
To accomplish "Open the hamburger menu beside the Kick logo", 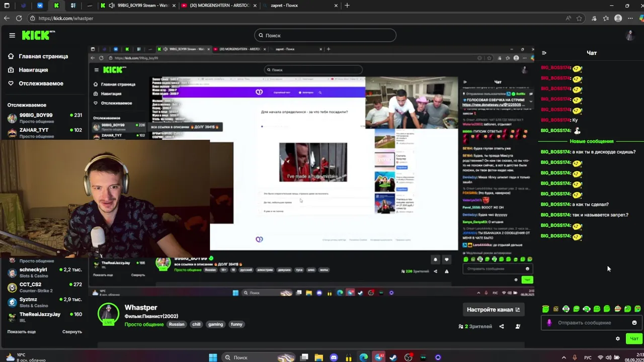I will [x=12, y=35].
